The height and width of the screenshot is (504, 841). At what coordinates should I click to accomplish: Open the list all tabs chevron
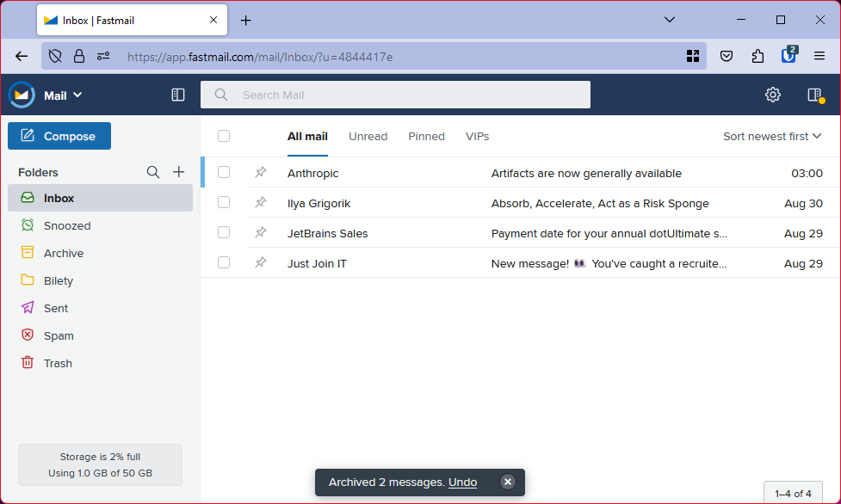[x=670, y=20]
